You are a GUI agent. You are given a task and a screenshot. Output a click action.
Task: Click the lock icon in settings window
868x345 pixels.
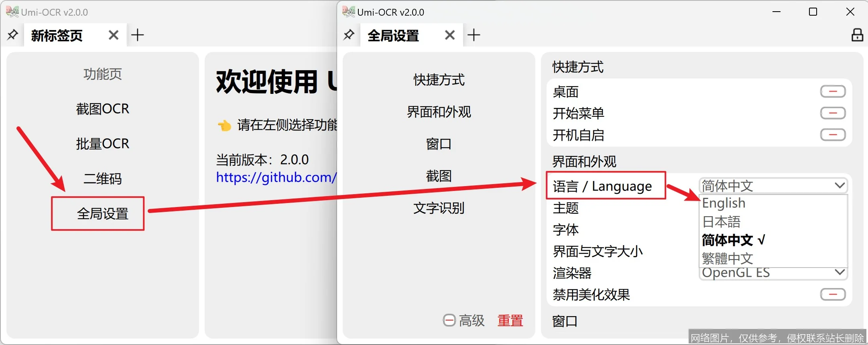pos(858,35)
